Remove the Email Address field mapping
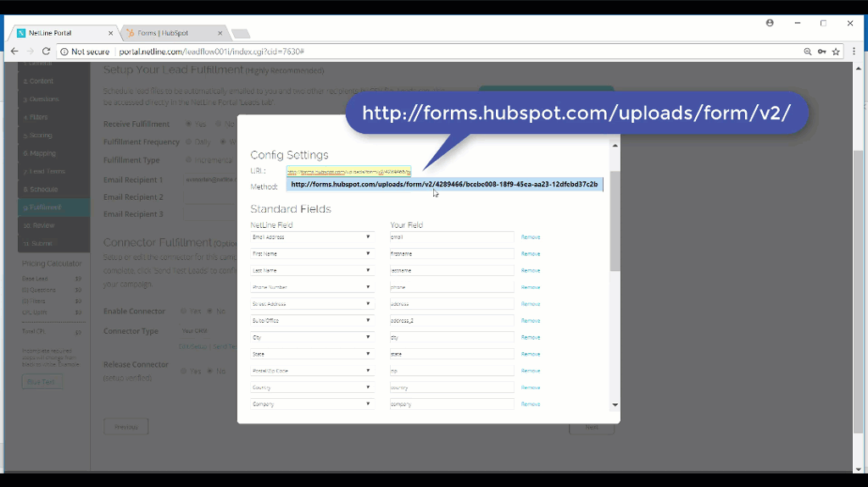 tap(531, 237)
